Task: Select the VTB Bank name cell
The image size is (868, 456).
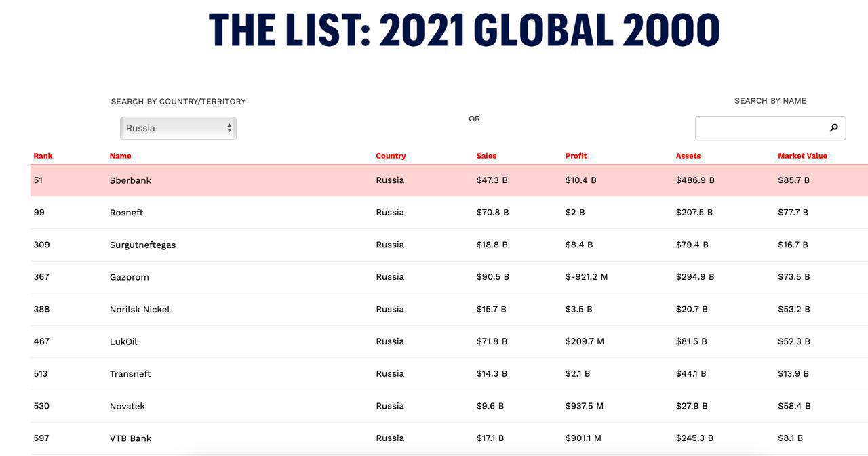Action: [x=130, y=438]
